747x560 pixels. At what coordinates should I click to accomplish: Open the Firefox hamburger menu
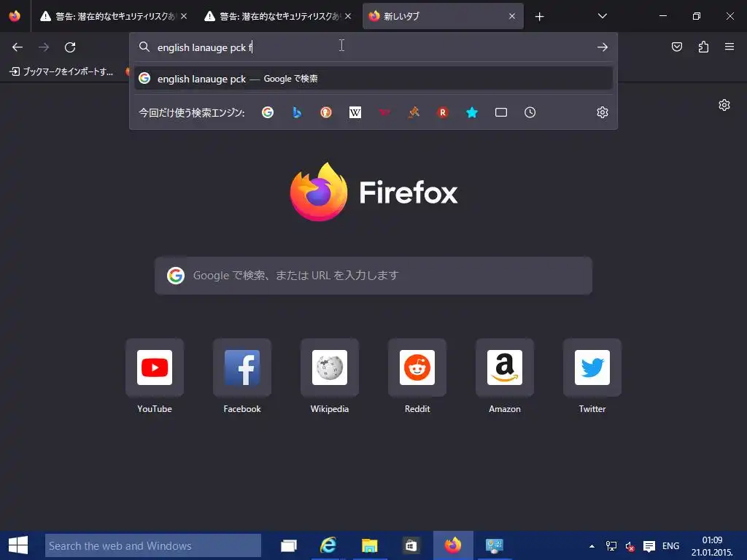pyautogui.click(x=729, y=47)
